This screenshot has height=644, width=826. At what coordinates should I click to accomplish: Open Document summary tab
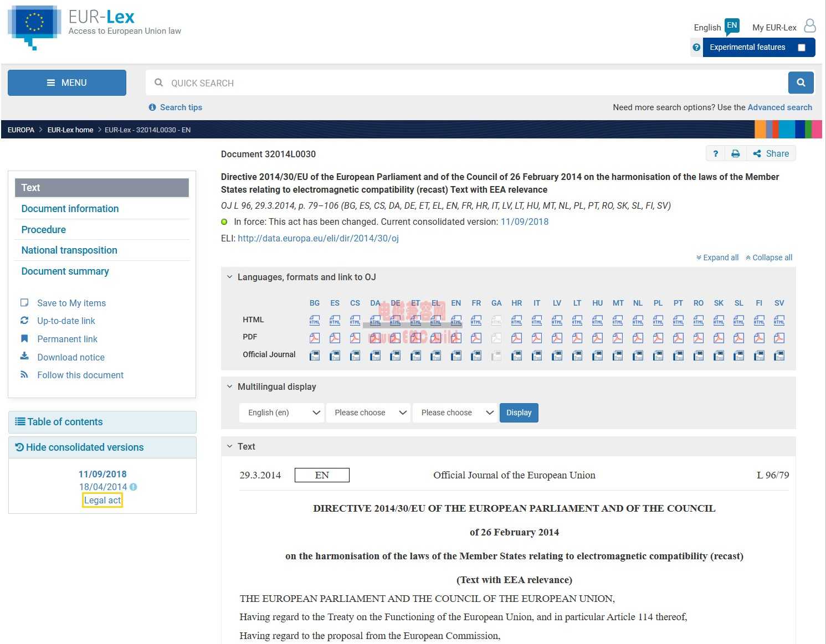click(x=65, y=271)
